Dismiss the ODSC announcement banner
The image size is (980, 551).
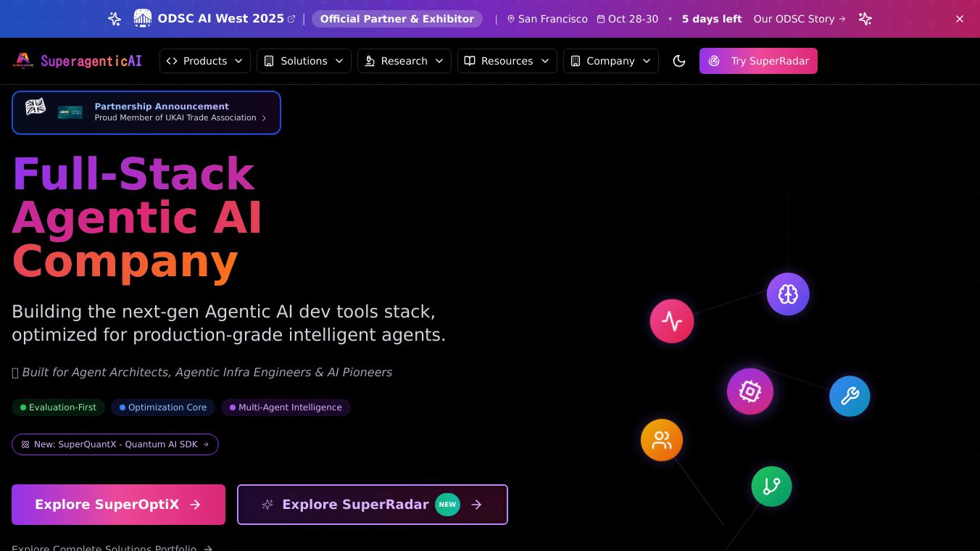960,19
